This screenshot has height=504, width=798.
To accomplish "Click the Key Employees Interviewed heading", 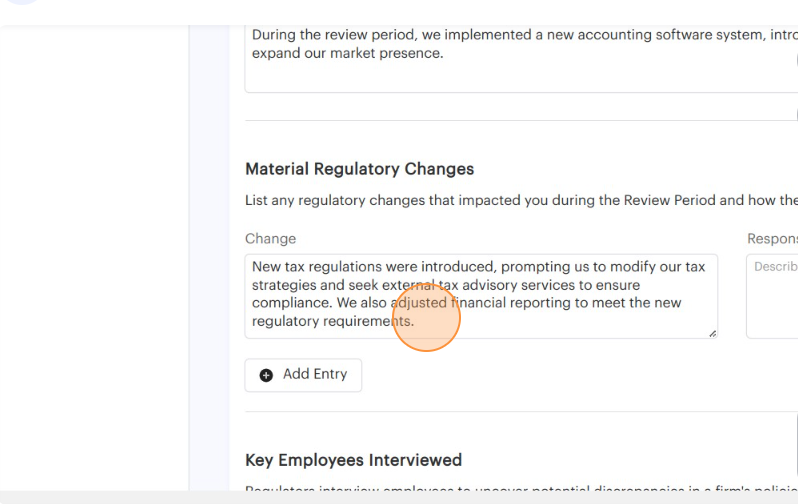I will tap(353, 460).
